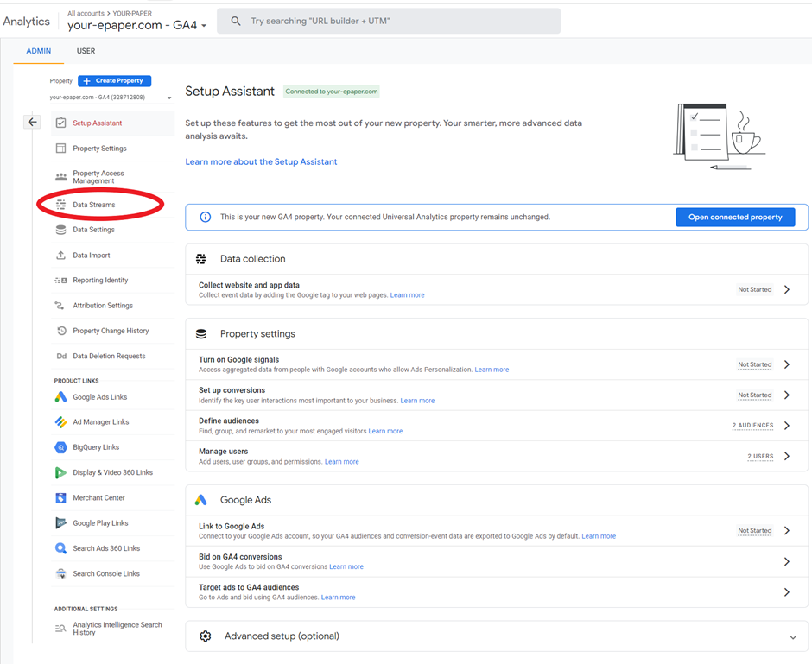
Task: Click Learn more link under Manage users
Action: click(342, 462)
